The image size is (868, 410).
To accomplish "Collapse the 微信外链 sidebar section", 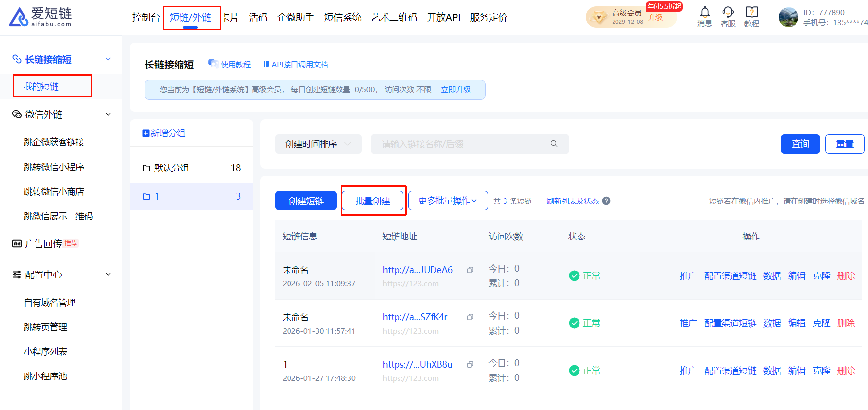I will coord(108,114).
